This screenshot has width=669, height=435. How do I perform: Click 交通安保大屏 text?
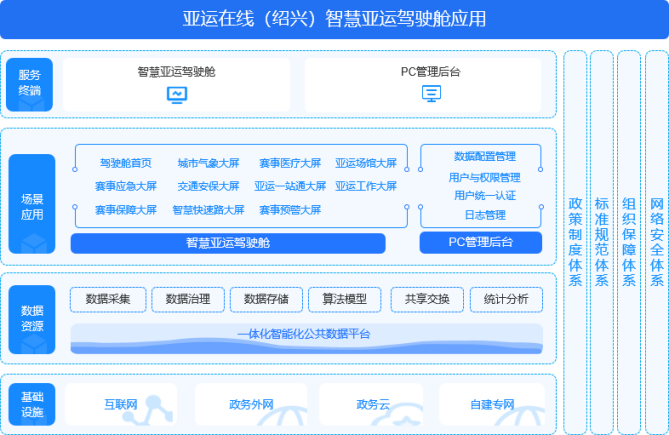click(x=209, y=186)
